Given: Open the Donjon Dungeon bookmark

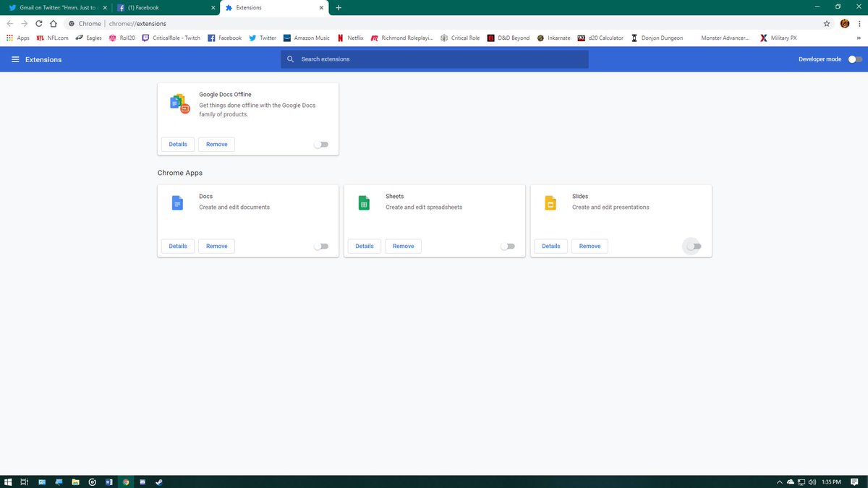Looking at the screenshot, I should 657,38.
